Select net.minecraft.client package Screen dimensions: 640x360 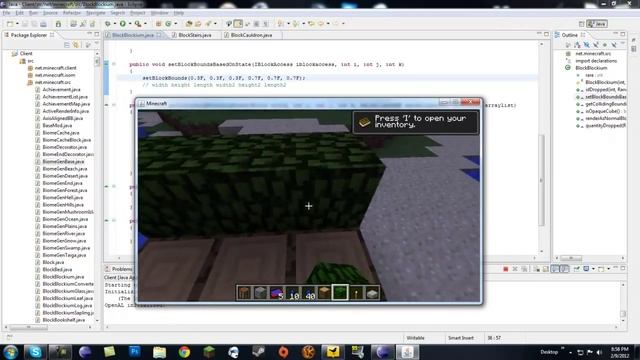click(55, 68)
